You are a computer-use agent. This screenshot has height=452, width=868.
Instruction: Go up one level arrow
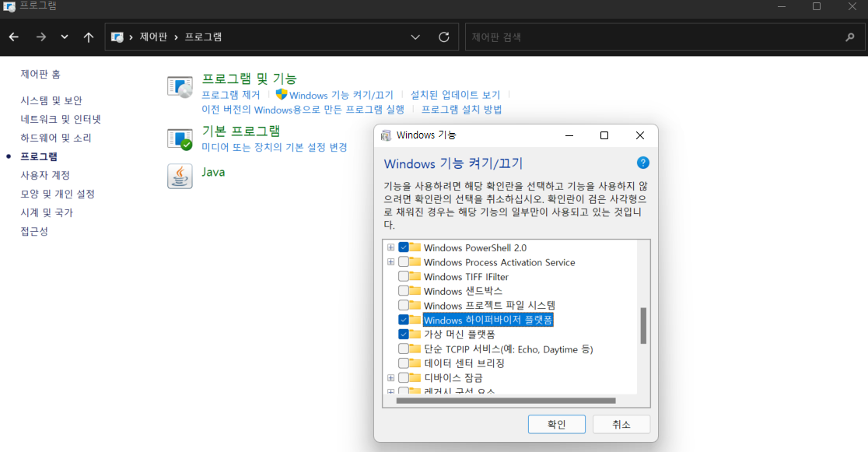(89, 37)
